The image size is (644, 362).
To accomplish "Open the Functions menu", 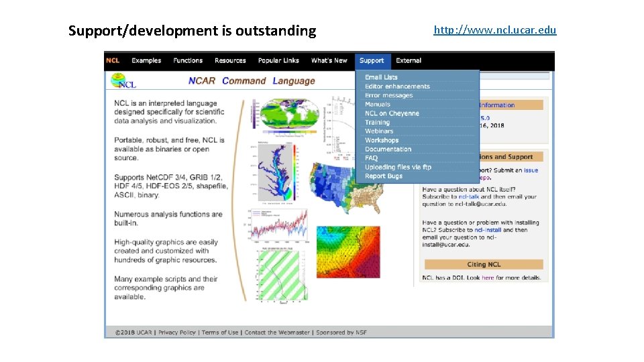I will click(x=188, y=60).
